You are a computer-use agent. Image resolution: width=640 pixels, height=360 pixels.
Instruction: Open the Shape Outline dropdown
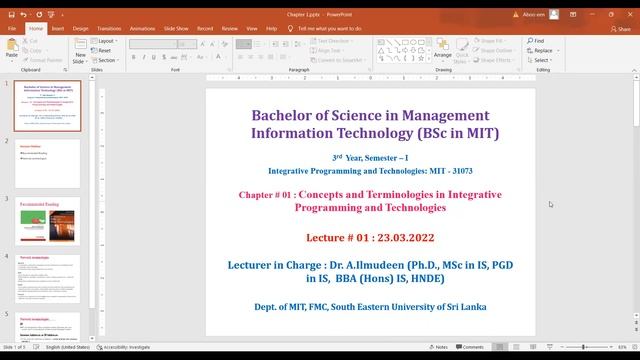pyautogui.click(x=493, y=51)
